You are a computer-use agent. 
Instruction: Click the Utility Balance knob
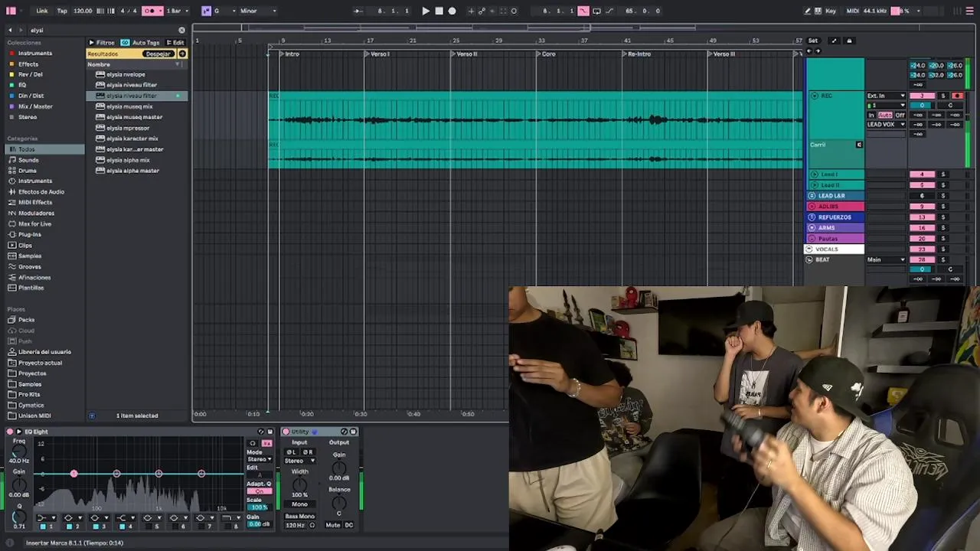tap(338, 503)
